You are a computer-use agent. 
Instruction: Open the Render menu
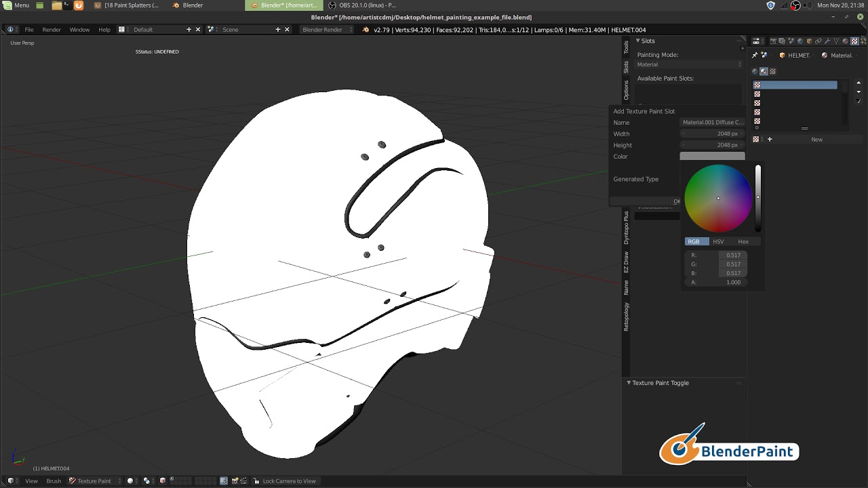tap(52, 30)
